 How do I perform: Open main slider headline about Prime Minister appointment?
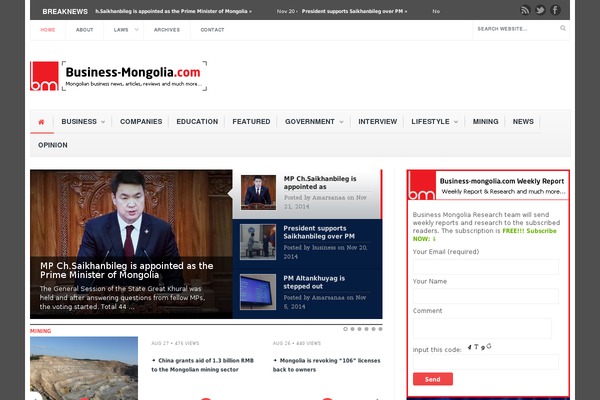126,270
